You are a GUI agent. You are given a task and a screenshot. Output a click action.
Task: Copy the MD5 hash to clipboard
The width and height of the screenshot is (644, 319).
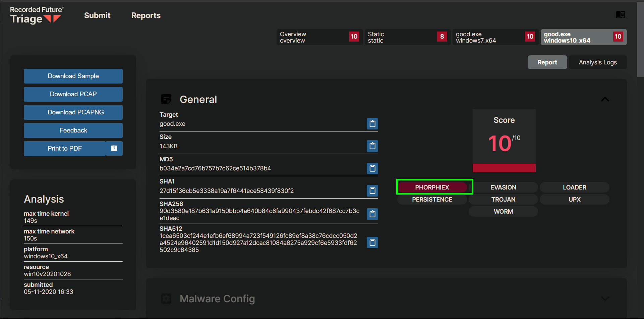click(x=372, y=168)
